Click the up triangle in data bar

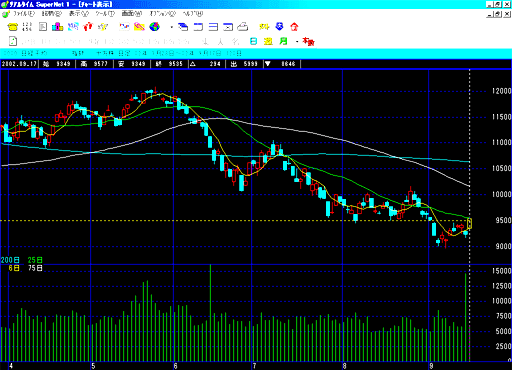(x=193, y=64)
